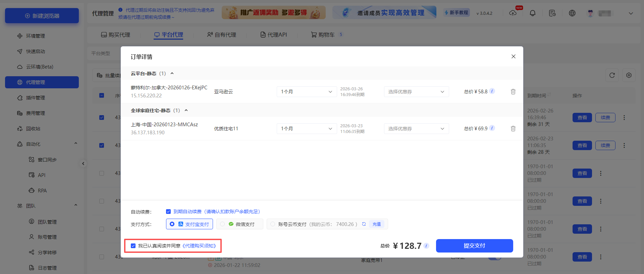
Task: Select 支付宝支付 payment method
Action: [x=190, y=224]
